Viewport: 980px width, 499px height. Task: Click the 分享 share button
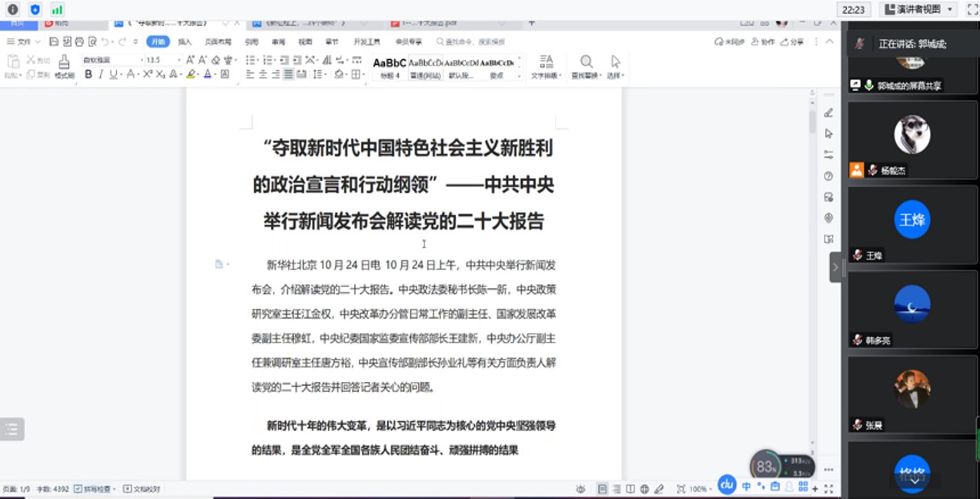pyautogui.click(x=792, y=42)
